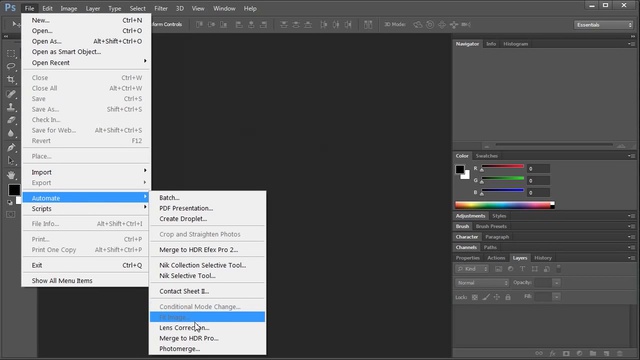Click the 3D scale camera icon
640x360 pixels.
click(x=466, y=24)
